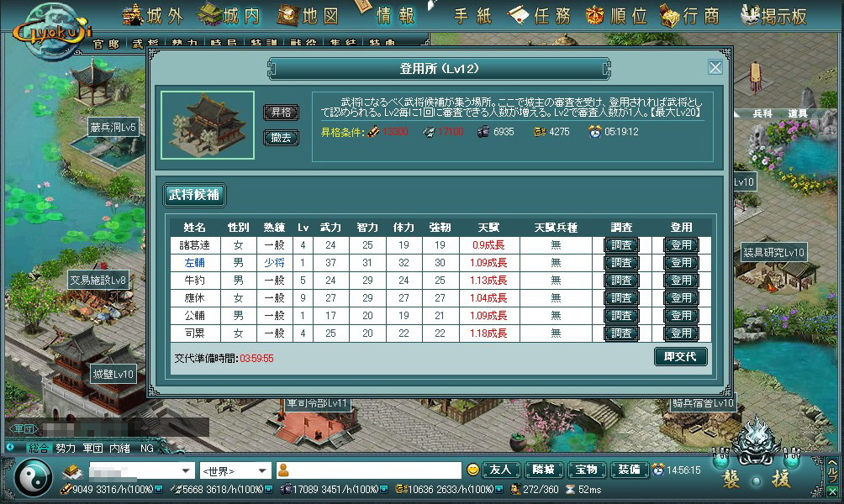Open the 情報 information menu
Screen dimensions: 844x504
click(388, 14)
